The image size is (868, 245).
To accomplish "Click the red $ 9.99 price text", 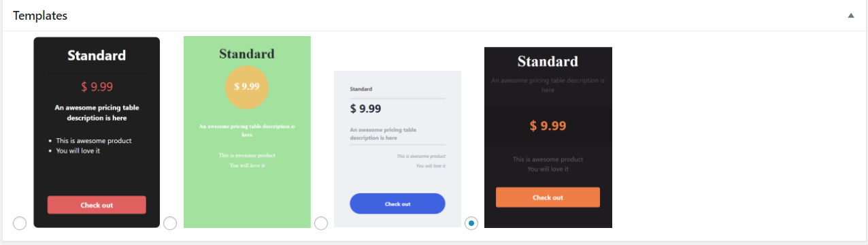I will coord(97,86).
